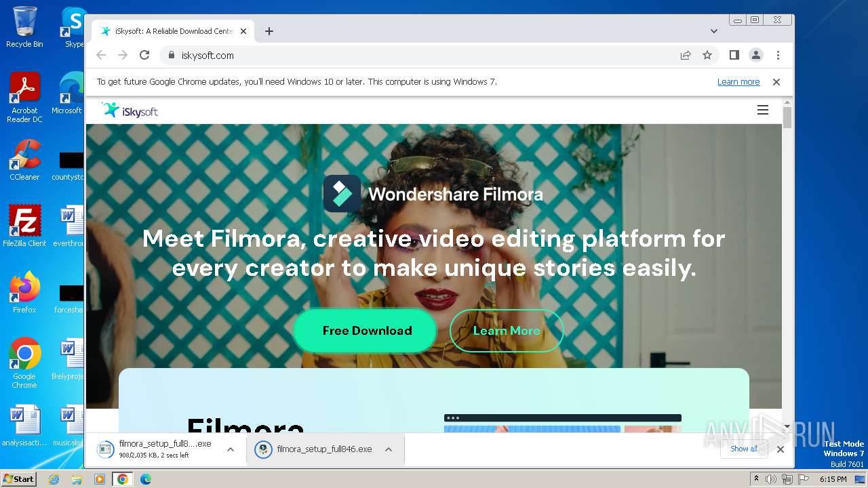The image size is (868, 488).
Task: Open Chrome three-dot menu
Action: tap(778, 55)
